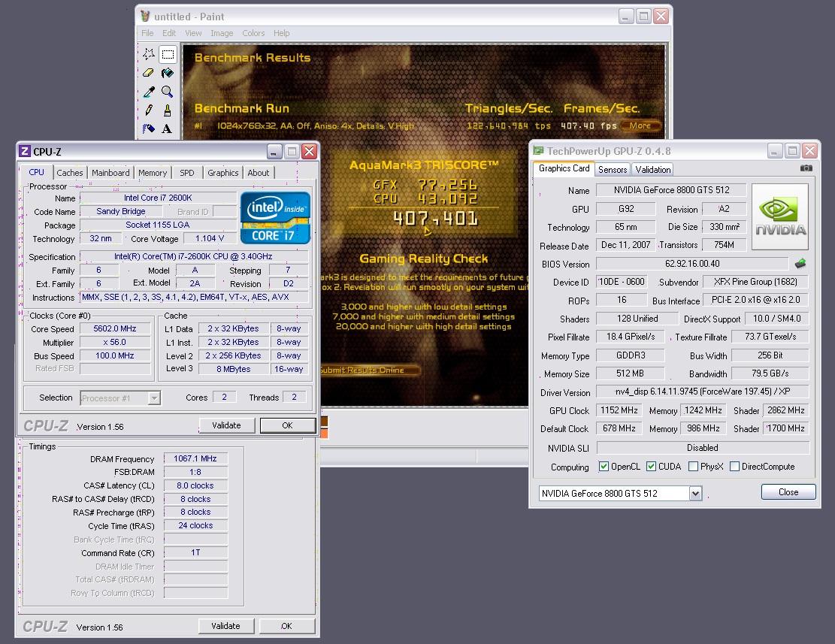835x644 pixels.
Task: Click the Command Rate value 1T
Action: point(195,552)
